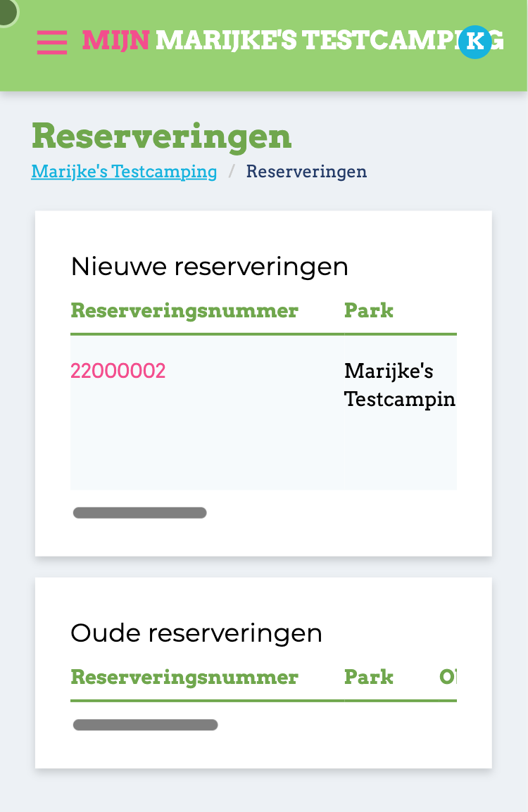528x812 pixels.
Task: Open the pink hamburger menu
Action: [x=52, y=42]
